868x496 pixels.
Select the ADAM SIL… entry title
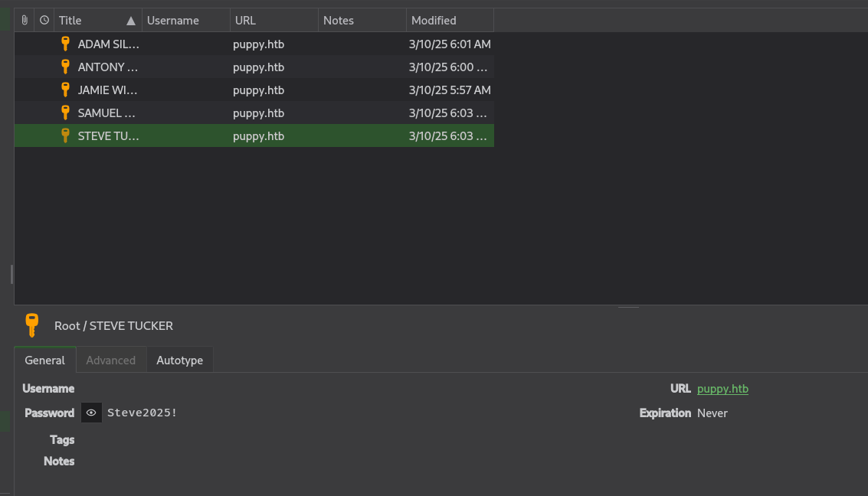click(x=109, y=44)
